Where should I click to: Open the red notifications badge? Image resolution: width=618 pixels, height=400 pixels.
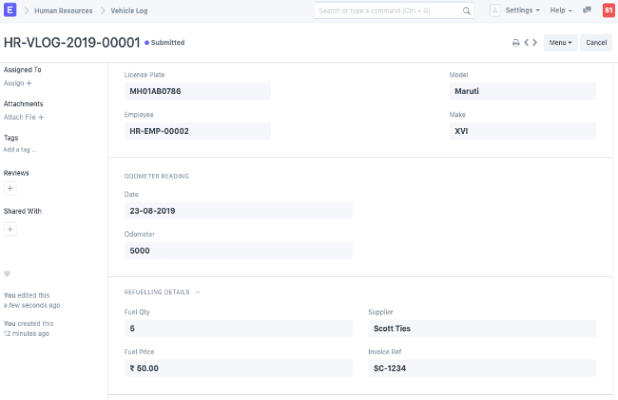[x=607, y=11]
